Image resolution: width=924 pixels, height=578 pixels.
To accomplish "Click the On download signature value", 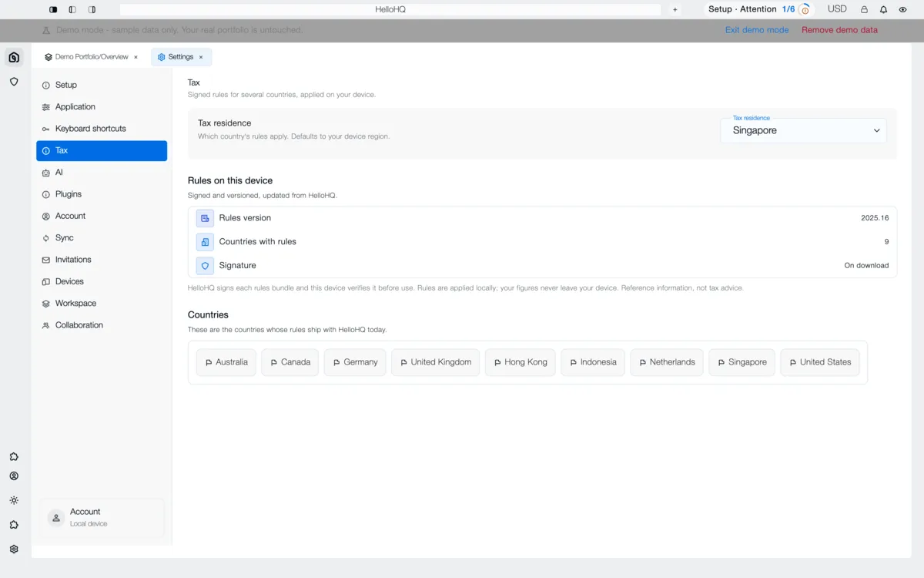I will [x=866, y=266].
